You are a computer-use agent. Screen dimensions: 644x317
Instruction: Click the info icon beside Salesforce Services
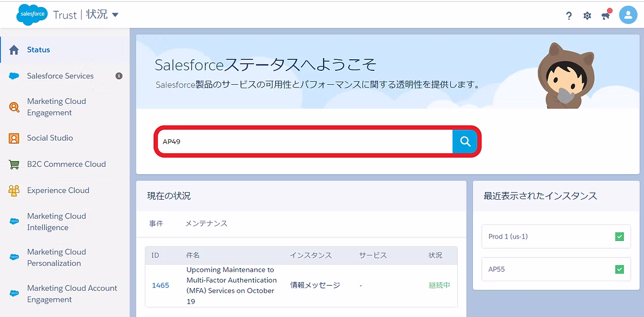pos(119,76)
